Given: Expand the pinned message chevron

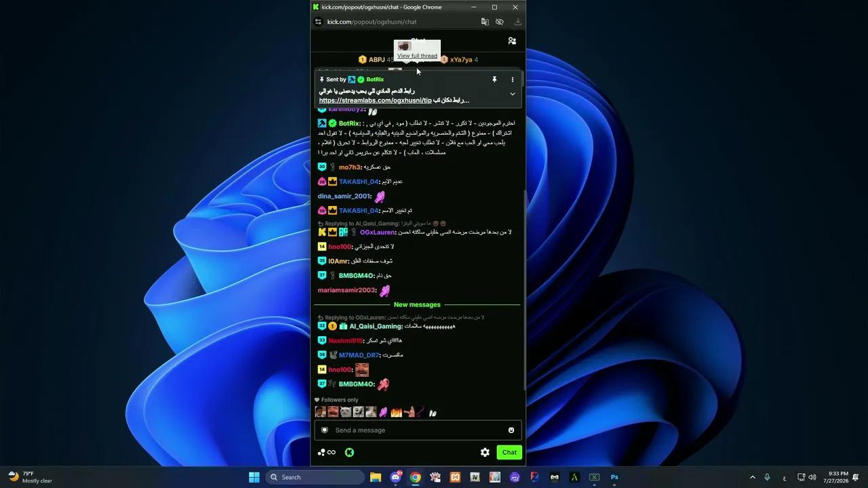Looking at the screenshot, I should pos(512,94).
